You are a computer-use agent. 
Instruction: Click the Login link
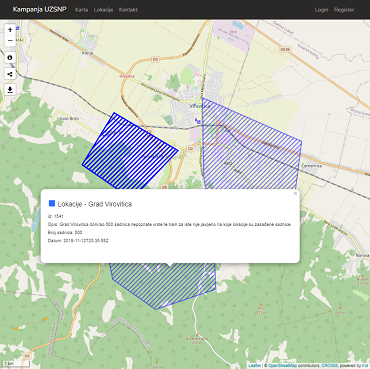321,10
